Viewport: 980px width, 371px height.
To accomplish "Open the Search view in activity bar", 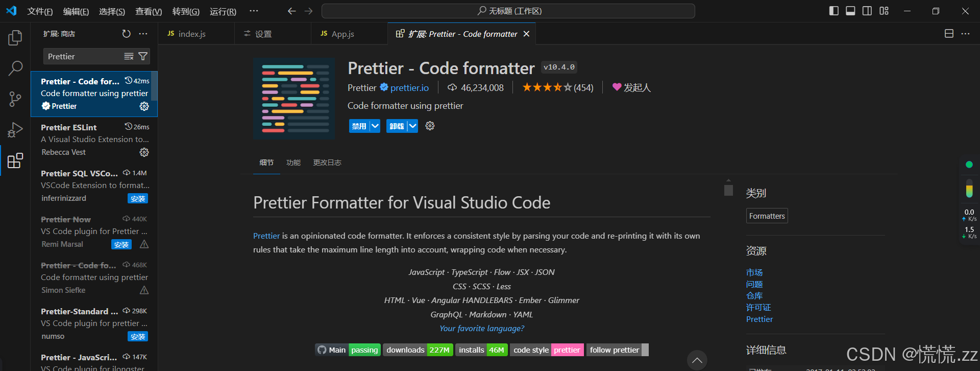I will tap(15, 68).
